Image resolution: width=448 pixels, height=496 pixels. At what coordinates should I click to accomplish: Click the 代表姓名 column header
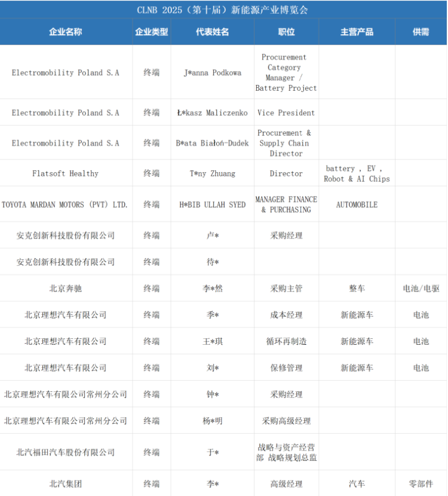tap(212, 32)
